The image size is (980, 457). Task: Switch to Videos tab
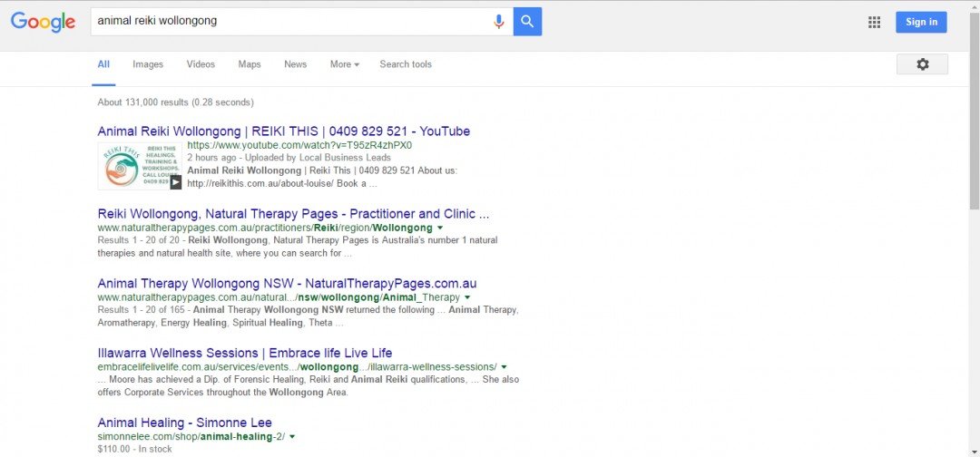[201, 64]
